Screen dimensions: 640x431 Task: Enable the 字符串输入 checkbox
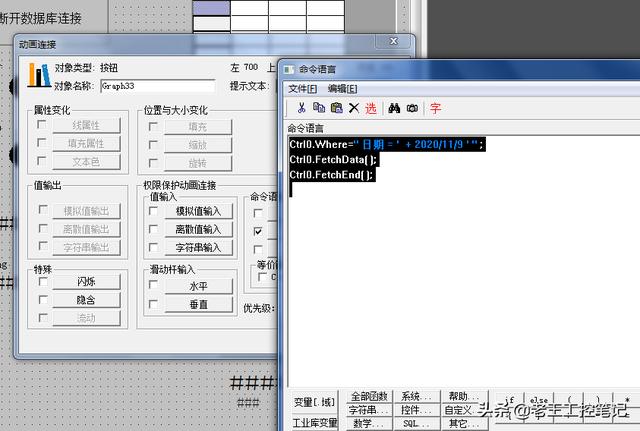click(153, 247)
